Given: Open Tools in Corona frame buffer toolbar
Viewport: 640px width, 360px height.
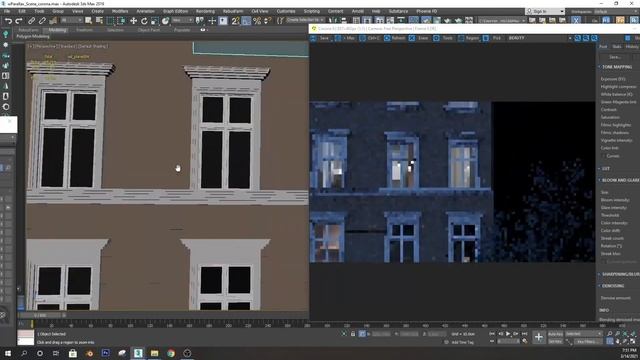Looking at the screenshot, I should click(443, 38).
